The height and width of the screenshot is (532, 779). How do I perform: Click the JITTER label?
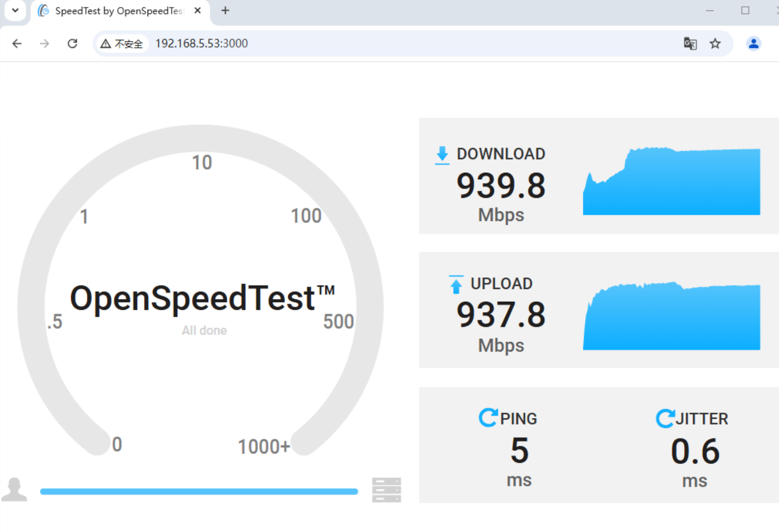[x=702, y=419]
